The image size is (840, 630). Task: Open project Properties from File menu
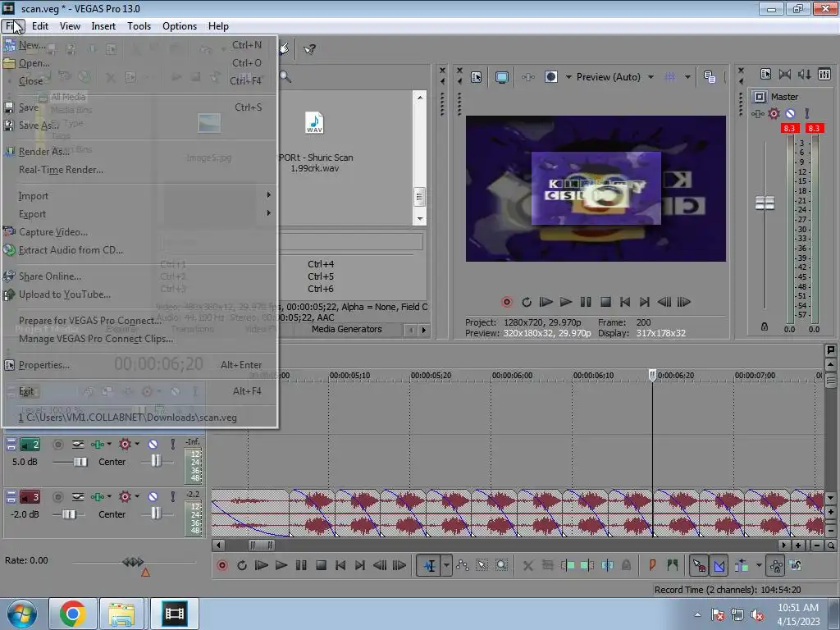point(139,365)
